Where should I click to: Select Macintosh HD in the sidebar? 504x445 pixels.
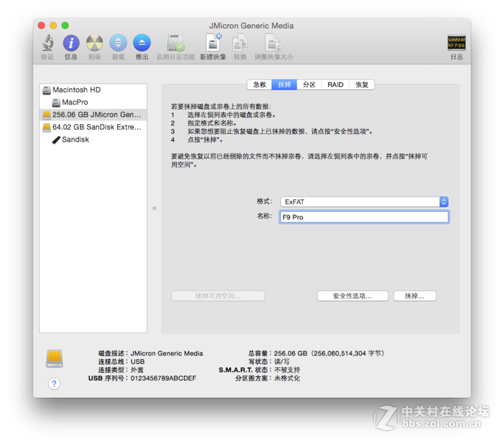click(x=77, y=90)
